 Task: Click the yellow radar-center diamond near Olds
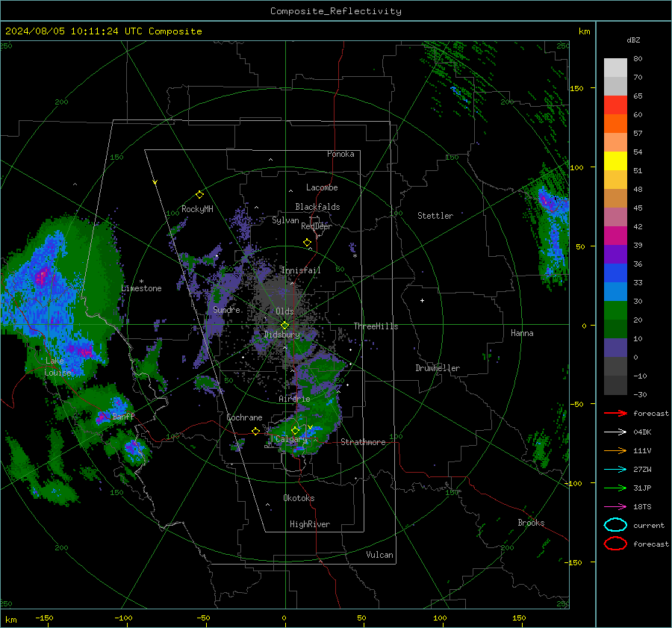pyautogui.click(x=284, y=326)
